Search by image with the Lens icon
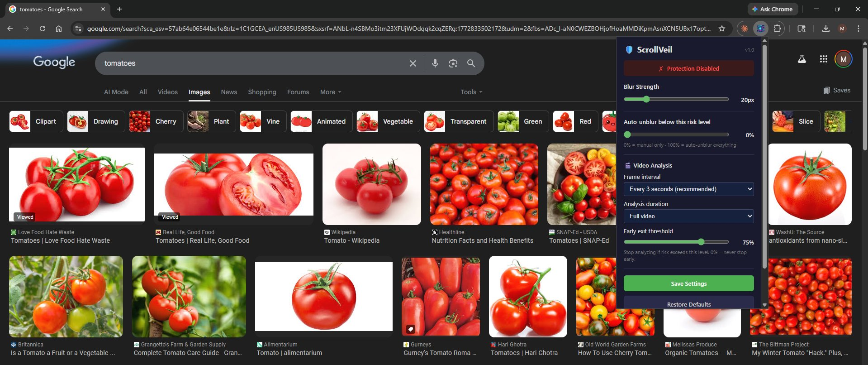The height and width of the screenshot is (365, 868). pos(453,63)
